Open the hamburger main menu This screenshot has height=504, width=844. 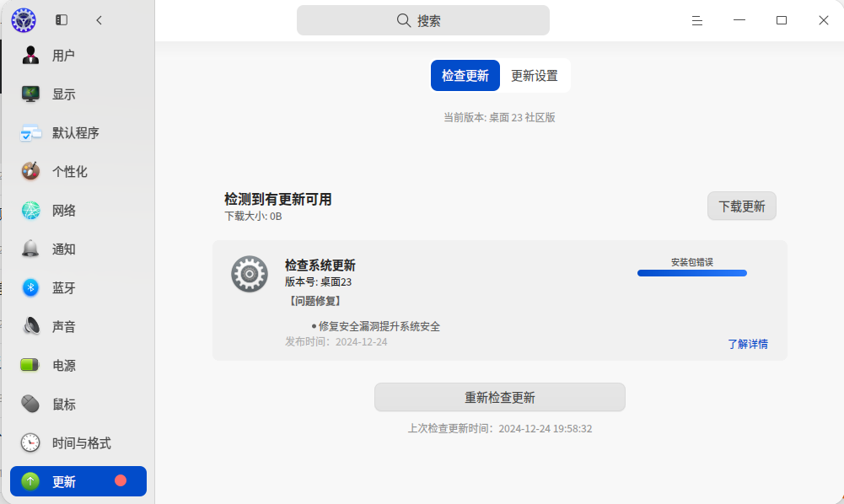tap(697, 20)
